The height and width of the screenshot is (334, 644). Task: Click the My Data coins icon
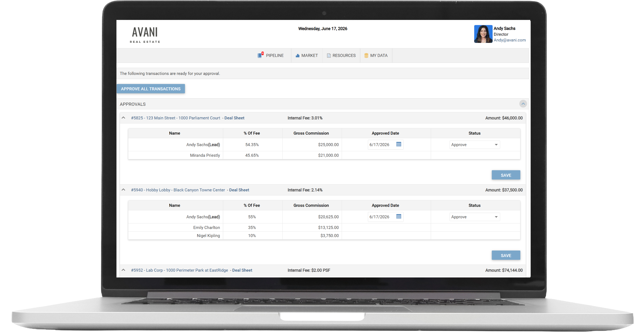tap(366, 55)
